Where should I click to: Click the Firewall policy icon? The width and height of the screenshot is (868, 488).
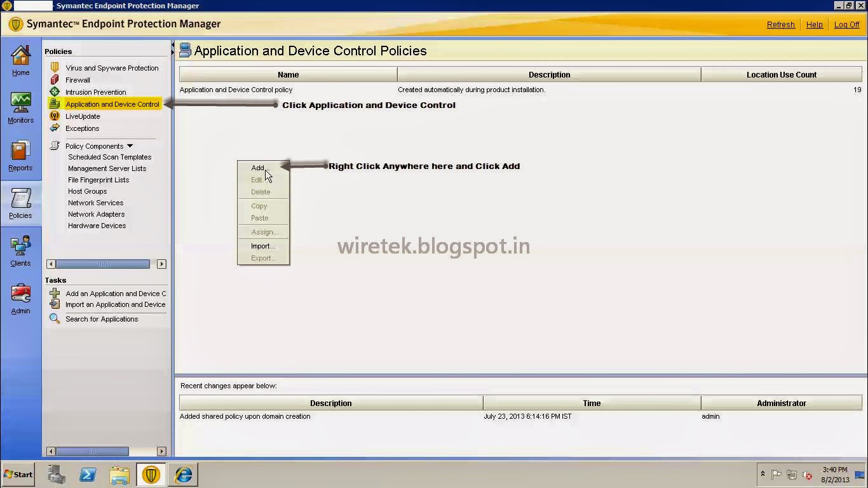[x=55, y=79]
